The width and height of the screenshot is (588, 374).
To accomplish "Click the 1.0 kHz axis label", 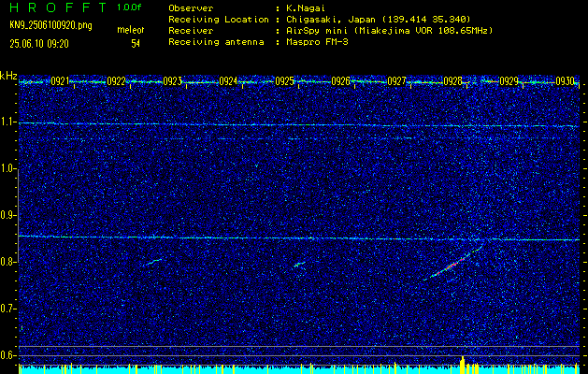I will point(8,168).
